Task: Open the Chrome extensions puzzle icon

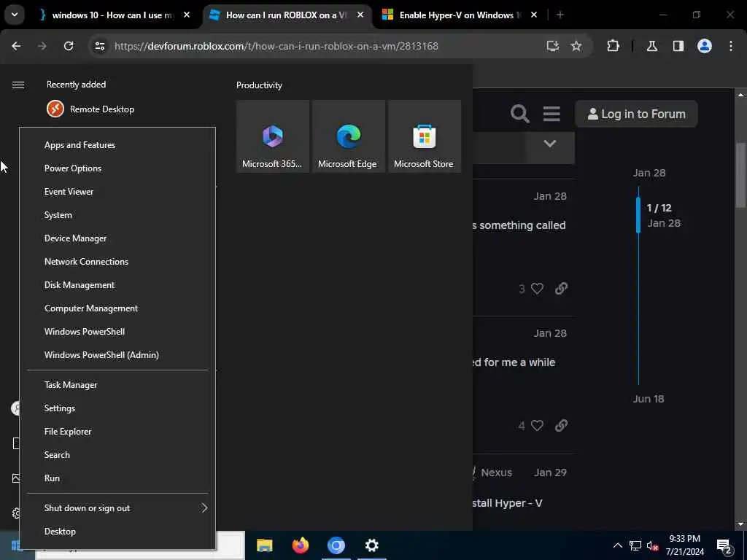Action: click(613, 46)
